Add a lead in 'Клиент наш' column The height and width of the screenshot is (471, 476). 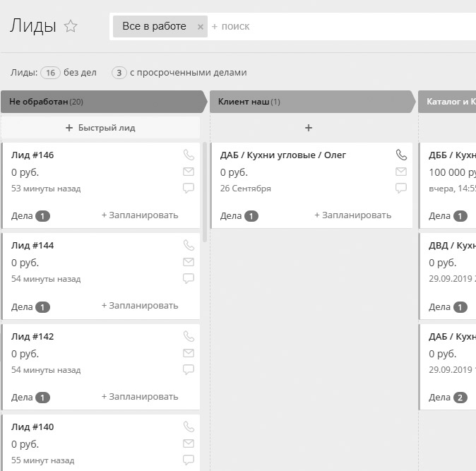coord(309,128)
